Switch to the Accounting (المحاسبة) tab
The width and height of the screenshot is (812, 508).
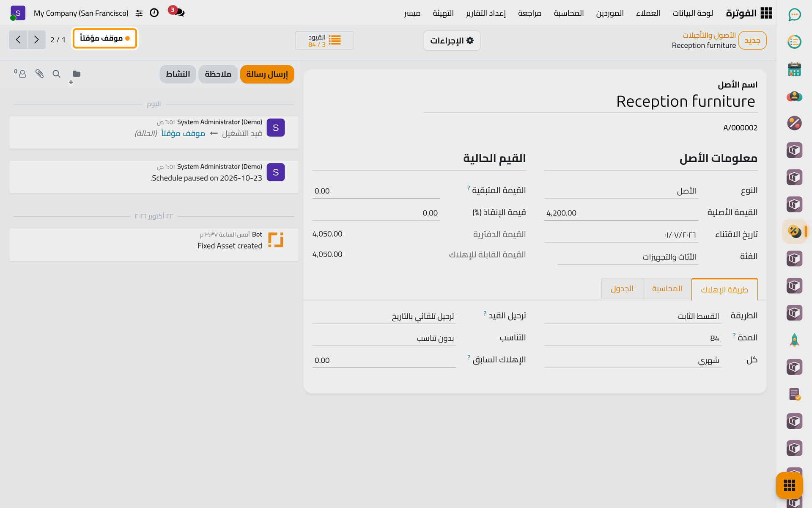coord(667,289)
